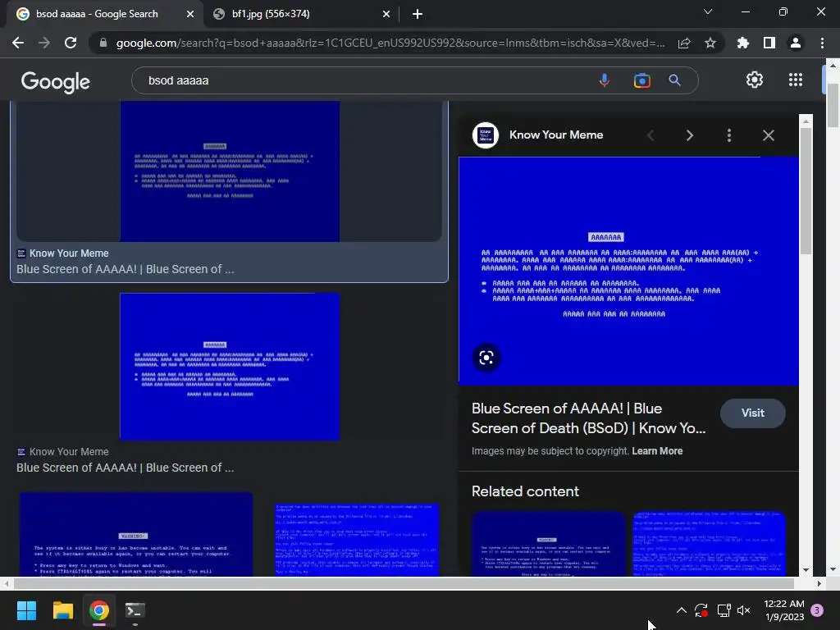The height and width of the screenshot is (630, 840).
Task: Search by image with the camera icon
Action: [x=641, y=80]
